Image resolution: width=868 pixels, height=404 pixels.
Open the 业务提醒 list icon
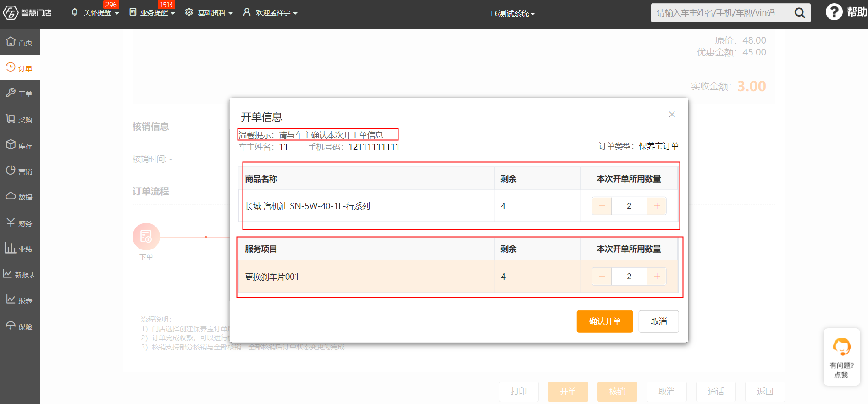coord(133,12)
